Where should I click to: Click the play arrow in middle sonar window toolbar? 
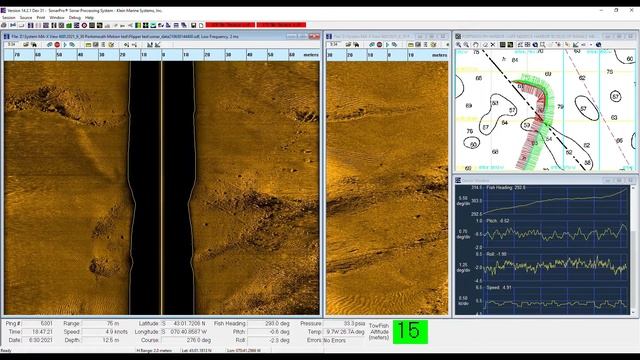coord(387,44)
